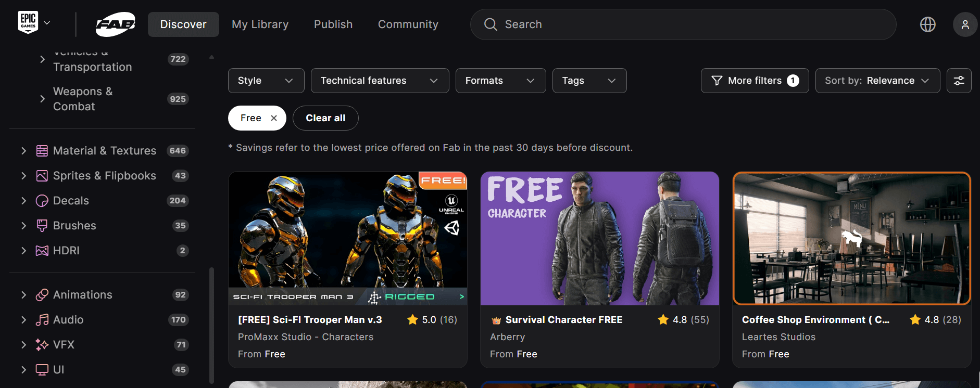This screenshot has height=388, width=980.
Task: Remove the Free filter chip
Action: 274,118
